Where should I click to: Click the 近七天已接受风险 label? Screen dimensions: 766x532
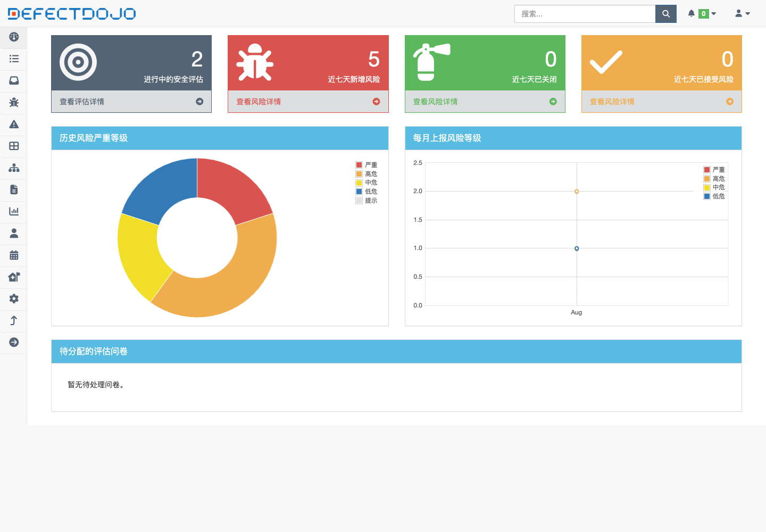pos(703,79)
